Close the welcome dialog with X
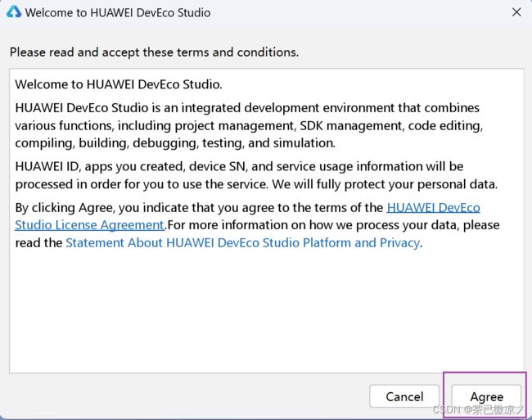Viewport: 532px width, 420px height. pyautogui.click(x=516, y=12)
